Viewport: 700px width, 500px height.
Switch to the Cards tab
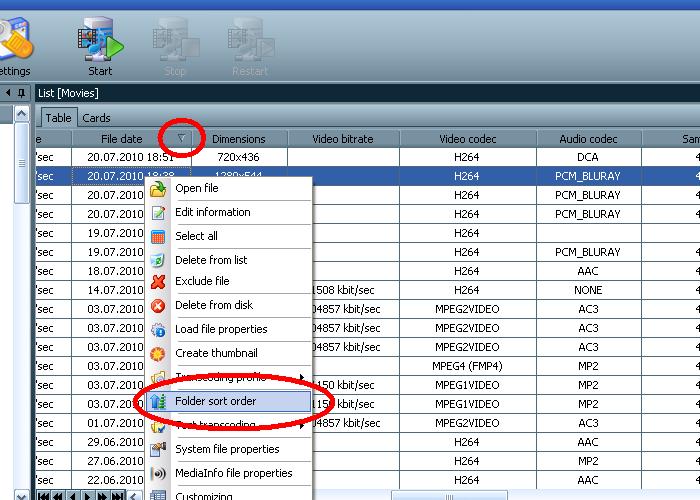(x=96, y=118)
